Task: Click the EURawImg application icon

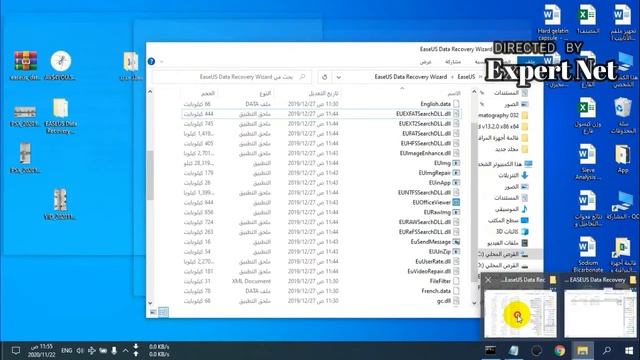Action: pos(456,212)
